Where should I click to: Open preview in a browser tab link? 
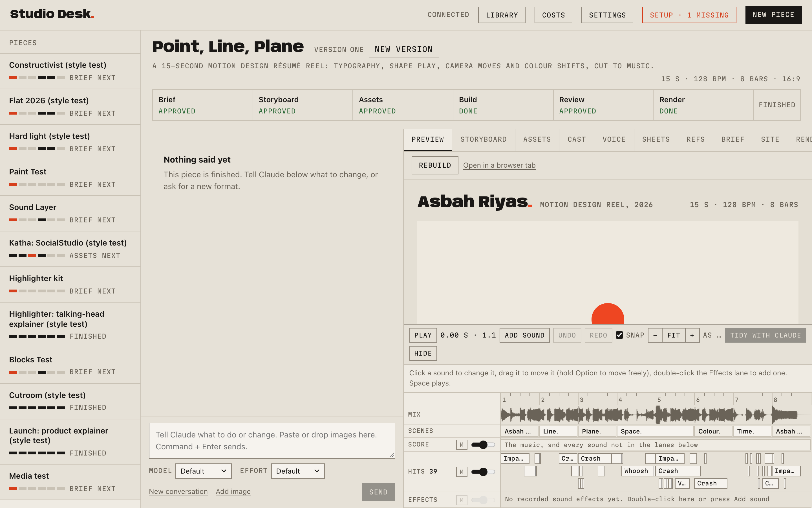click(x=499, y=165)
